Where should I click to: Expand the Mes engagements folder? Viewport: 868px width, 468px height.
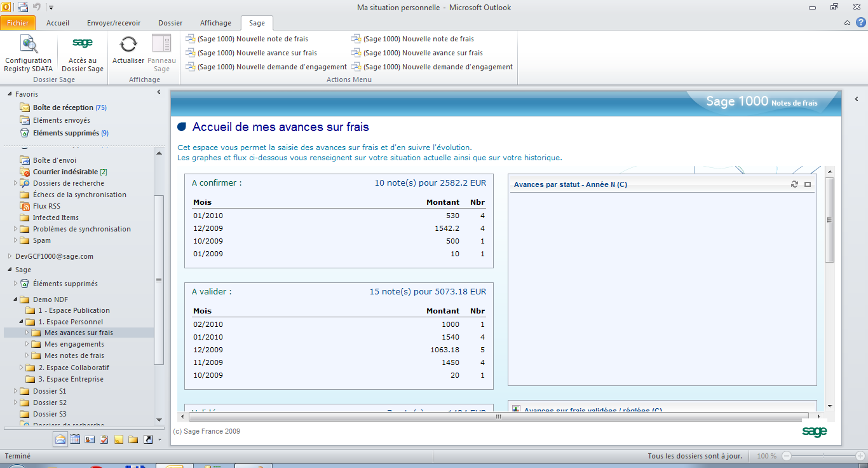coord(27,344)
